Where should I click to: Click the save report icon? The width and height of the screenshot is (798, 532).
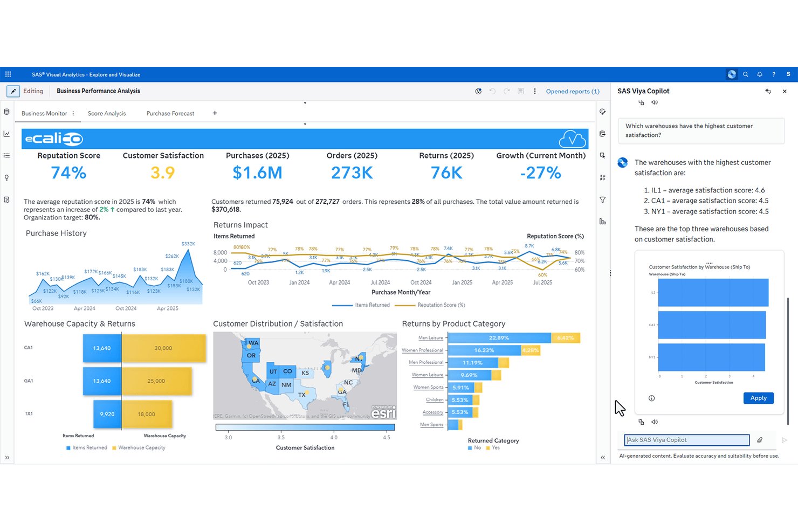(521, 91)
